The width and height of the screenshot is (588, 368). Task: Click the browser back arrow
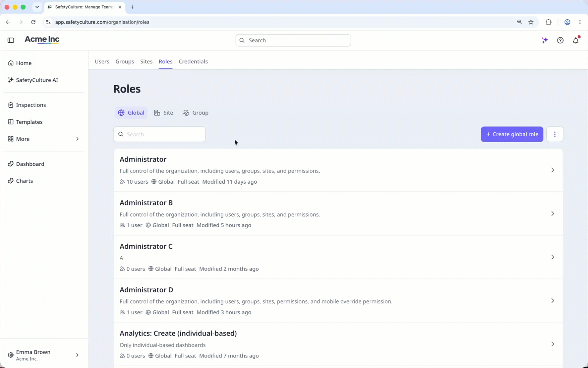pos(8,22)
